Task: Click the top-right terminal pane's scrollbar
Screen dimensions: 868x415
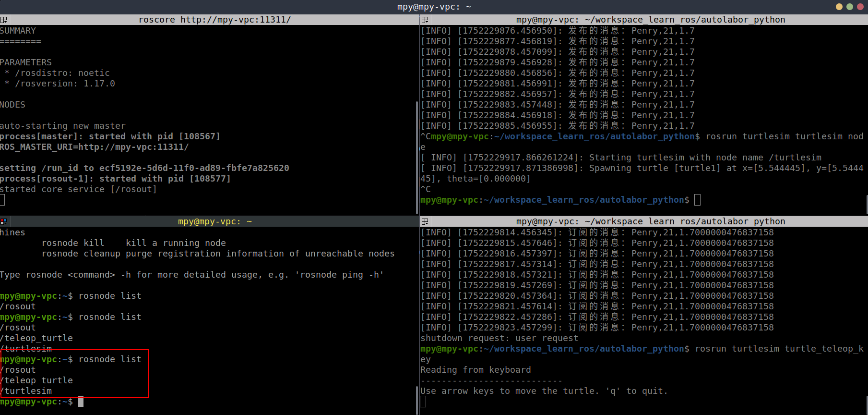Action: tap(867, 204)
